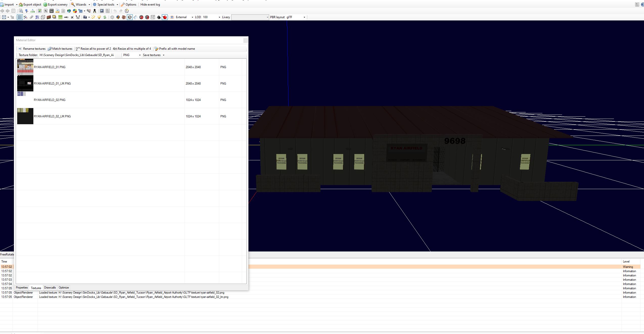Toggle wireframe cube display mode
644x334 pixels.
coord(43,17)
